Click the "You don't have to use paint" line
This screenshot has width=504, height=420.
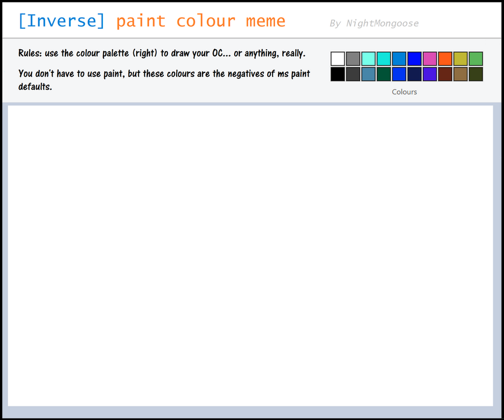[x=164, y=74]
